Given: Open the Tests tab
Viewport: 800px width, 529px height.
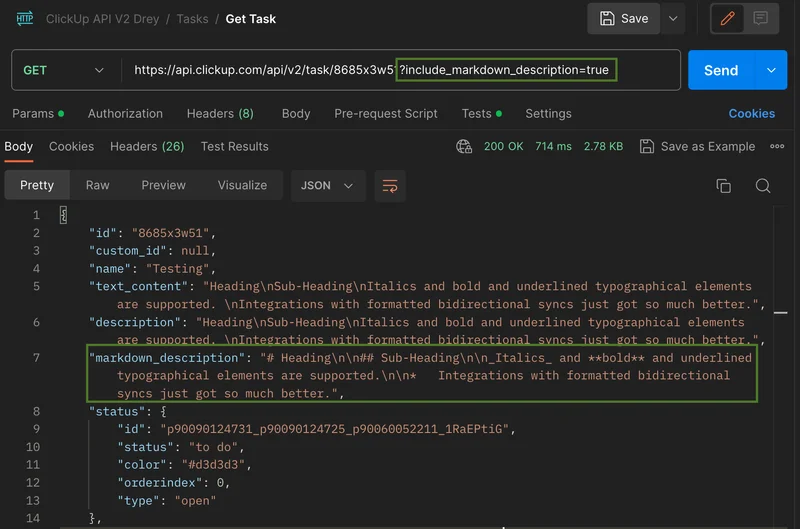Looking at the screenshot, I should [x=481, y=114].
